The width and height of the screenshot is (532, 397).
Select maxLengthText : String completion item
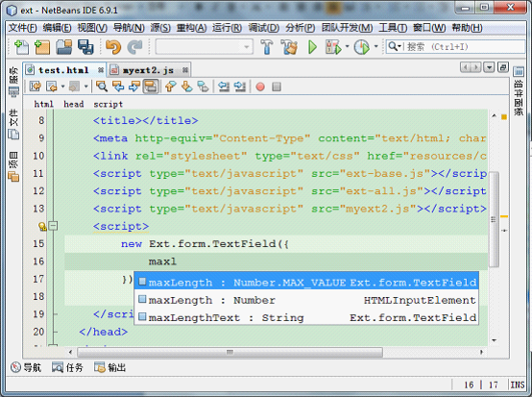306,317
